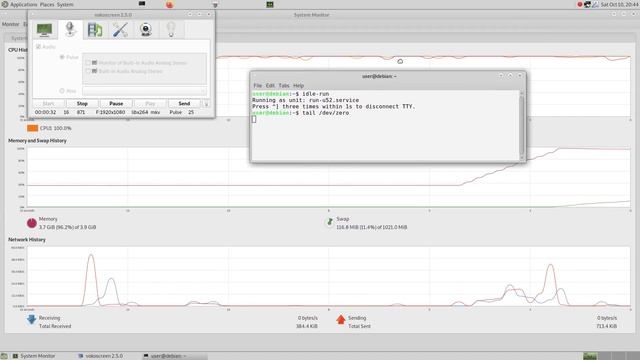This screenshot has width=640, height=360.
Task: Select the microphone audio tab in vokoscreen
Action: (x=70, y=29)
